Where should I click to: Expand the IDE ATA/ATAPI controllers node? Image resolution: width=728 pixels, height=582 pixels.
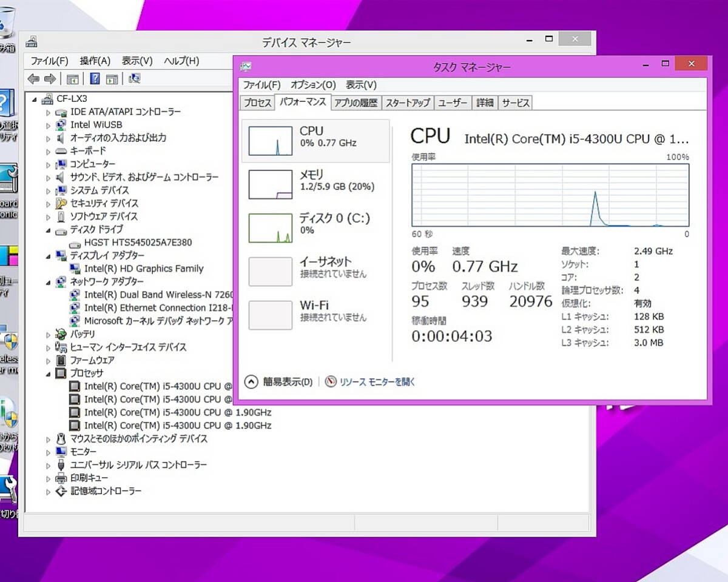pos(49,112)
